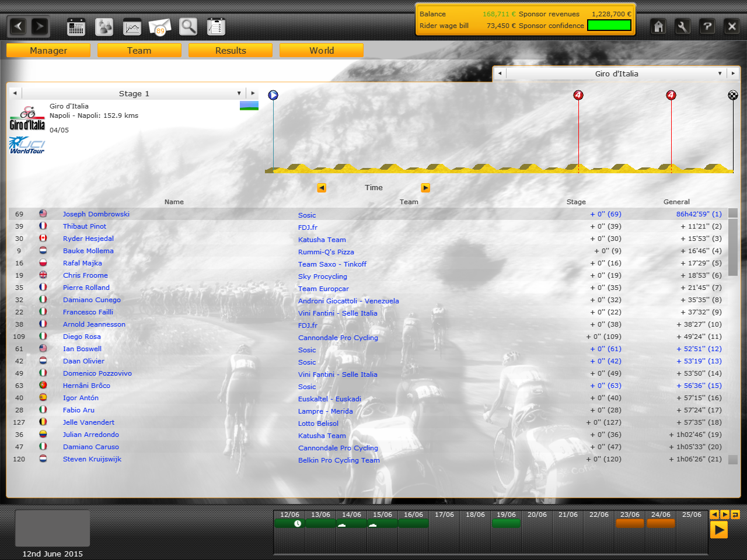Go to next stage using right arrow
The height and width of the screenshot is (560, 747).
[x=253, y=93]
